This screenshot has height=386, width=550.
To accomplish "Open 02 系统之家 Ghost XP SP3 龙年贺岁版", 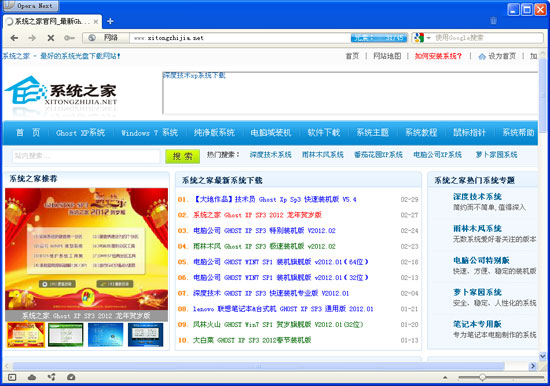I will pos(257,215).
